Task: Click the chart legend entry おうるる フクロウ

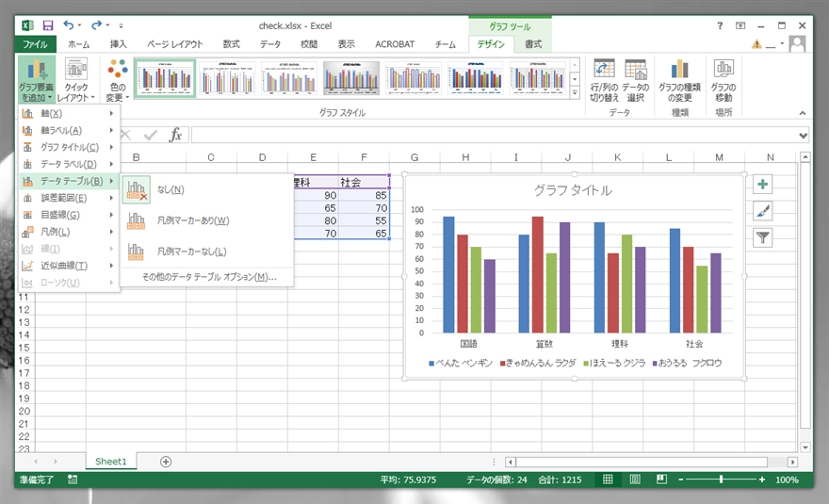Action: point(687,363)
